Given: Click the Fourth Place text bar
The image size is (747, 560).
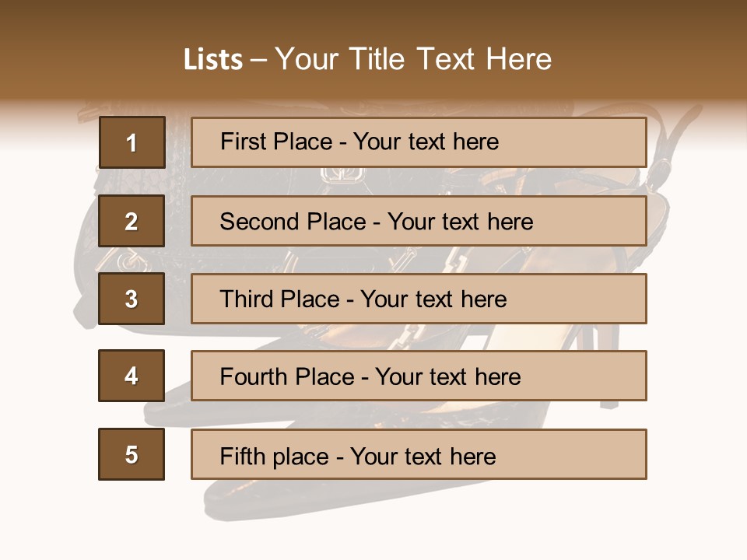Looking at the screenshot, I should coord(419,376).
